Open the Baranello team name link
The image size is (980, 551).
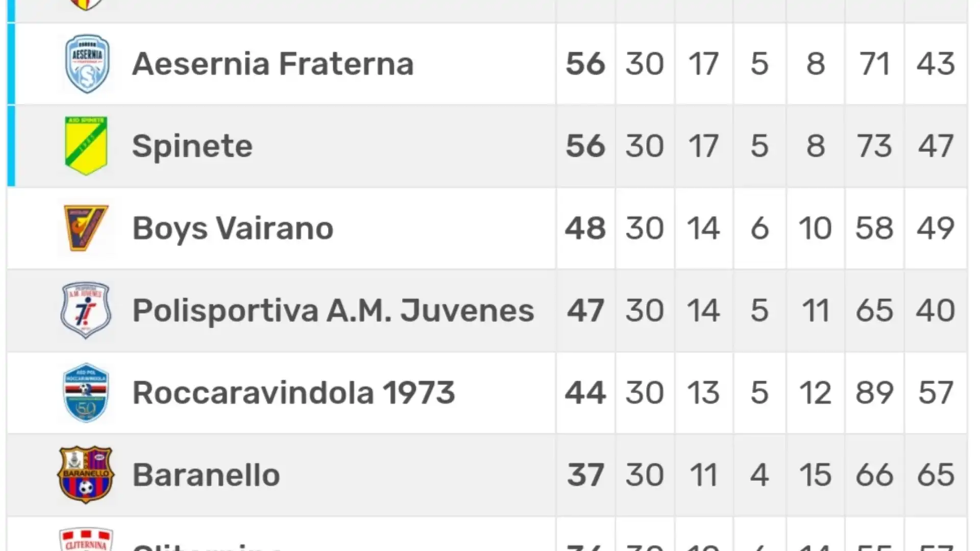pyautogui.click(x=206, y=475)
